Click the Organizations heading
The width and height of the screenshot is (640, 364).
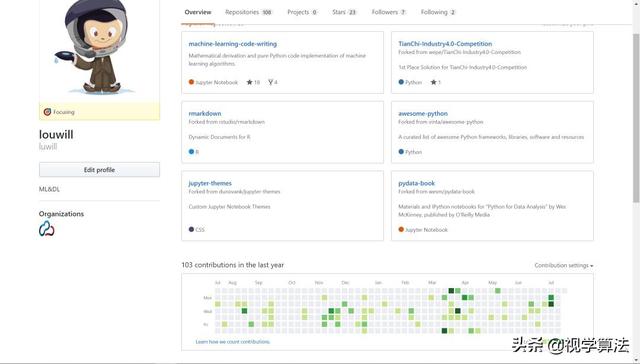[x=61, y=214]
